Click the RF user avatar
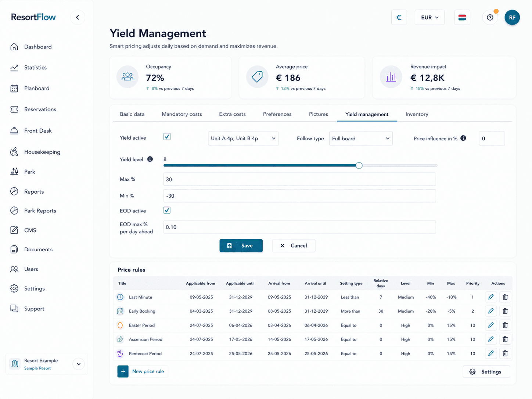The image size is (532, 399). point(512,17)
